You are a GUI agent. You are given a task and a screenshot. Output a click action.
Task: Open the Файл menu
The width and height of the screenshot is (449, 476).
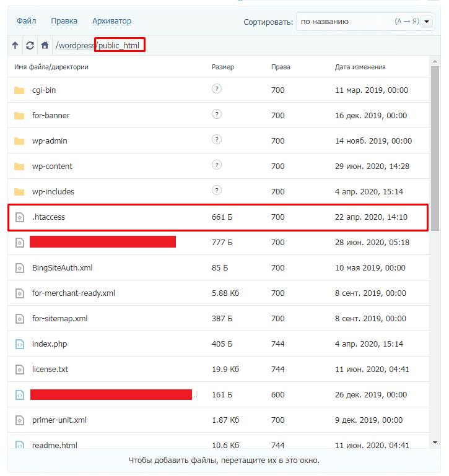[x=27, y=21]
